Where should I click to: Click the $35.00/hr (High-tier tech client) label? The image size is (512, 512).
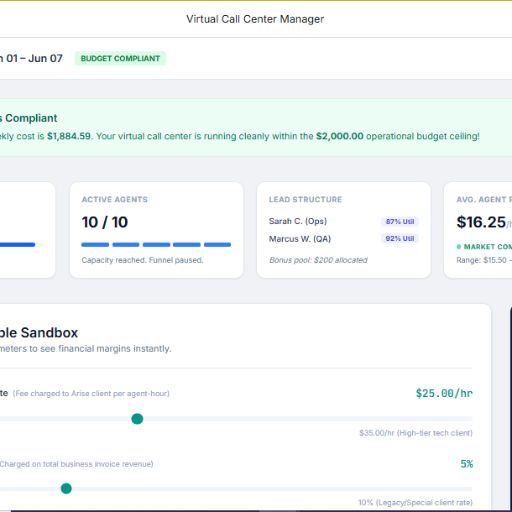tap(416, 433)
